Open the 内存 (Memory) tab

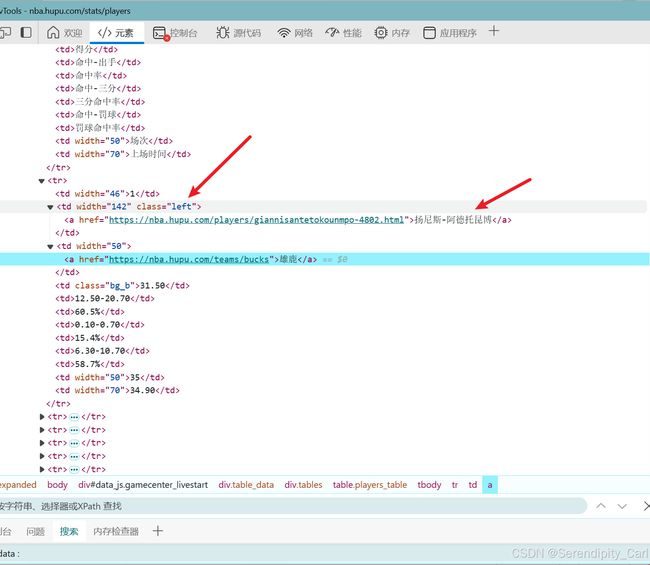(392, 33)
